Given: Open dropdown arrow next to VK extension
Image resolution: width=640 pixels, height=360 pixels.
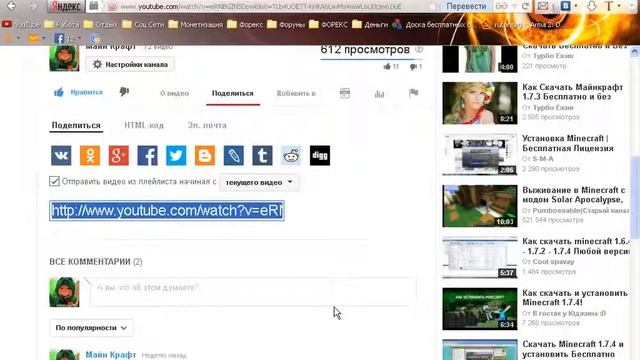Looking at the screenshot, I should 576,6.
